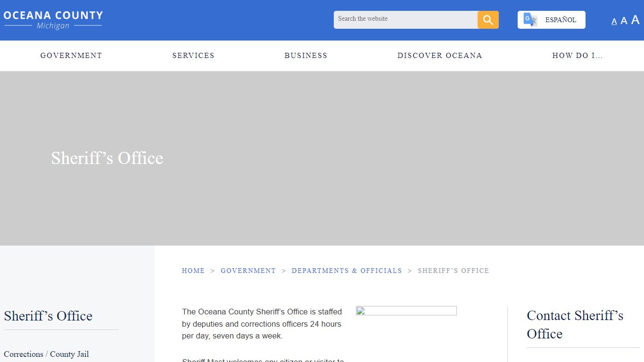Screen dimensions: 644x362
Task: Select the smallest font size A
Action: 614,21
